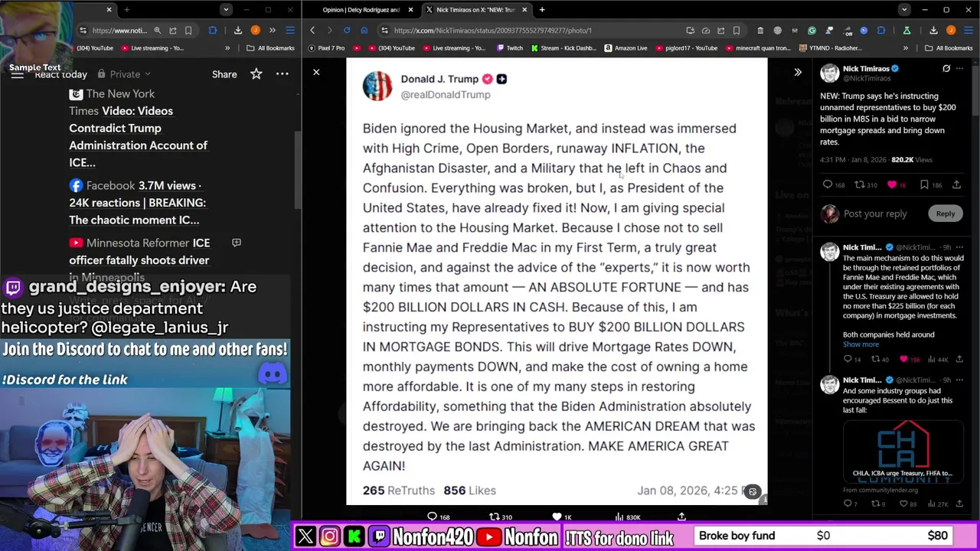Viewport: 980px width, 551px height.
Task: Open 'minecraft quan tron...' bookmark
Action: point(758,48)
